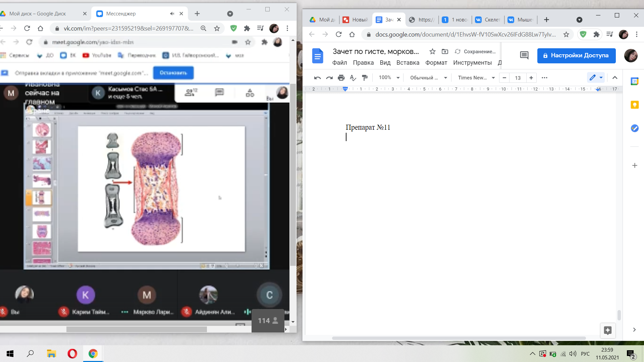The image size is (644, 362).
Task: Open Google Docs home icon
Action: pyautogui.click(x=317, y=56)
